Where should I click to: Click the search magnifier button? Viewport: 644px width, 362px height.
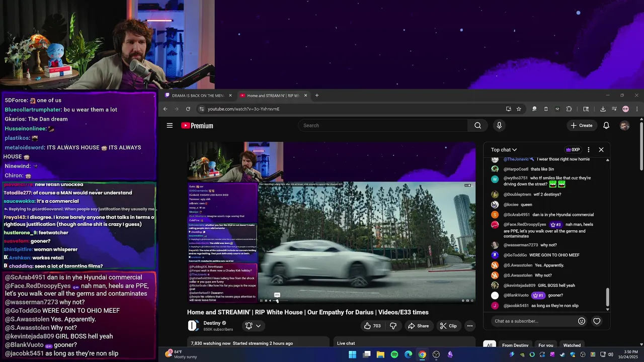click(477, 126)
